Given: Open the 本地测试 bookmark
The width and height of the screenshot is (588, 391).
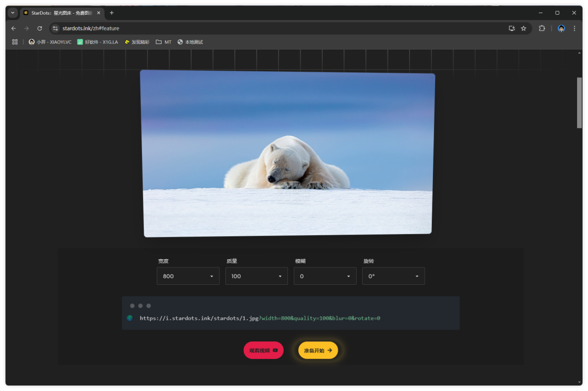Looking at the screenshot, I should click(190, 42).
